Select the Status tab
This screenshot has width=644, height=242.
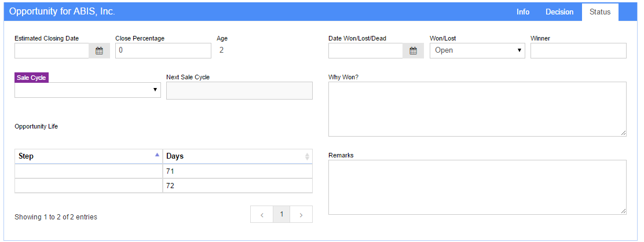coord(600,12)
